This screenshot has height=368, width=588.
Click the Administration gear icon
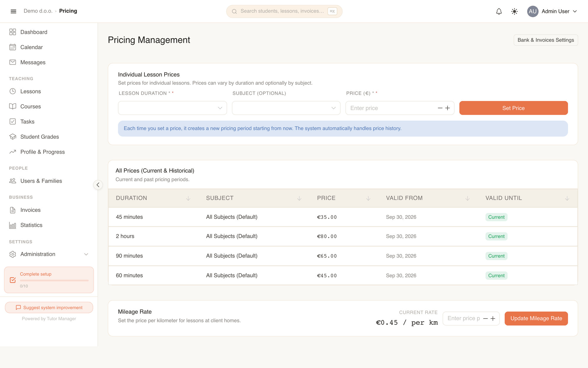click(x=13, y=254)
